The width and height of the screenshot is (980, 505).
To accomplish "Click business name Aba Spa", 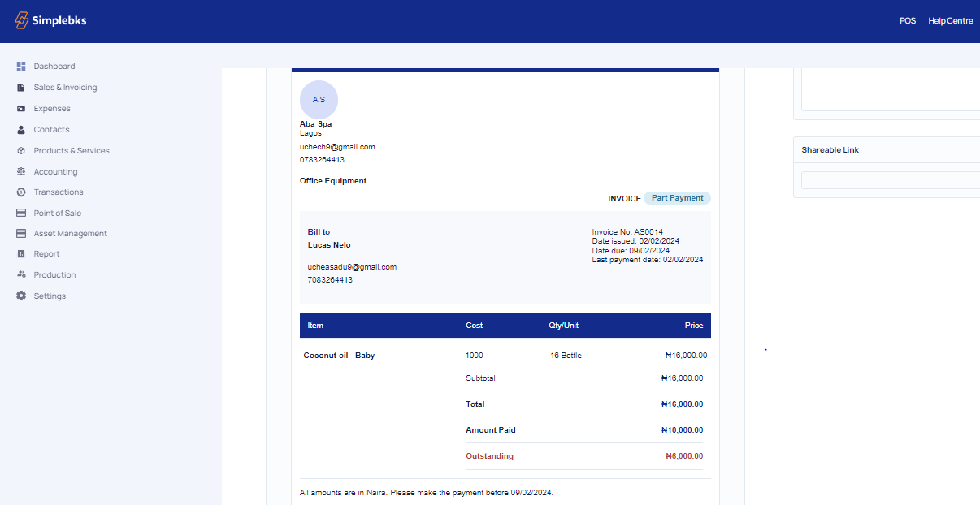I will point(315,124).
